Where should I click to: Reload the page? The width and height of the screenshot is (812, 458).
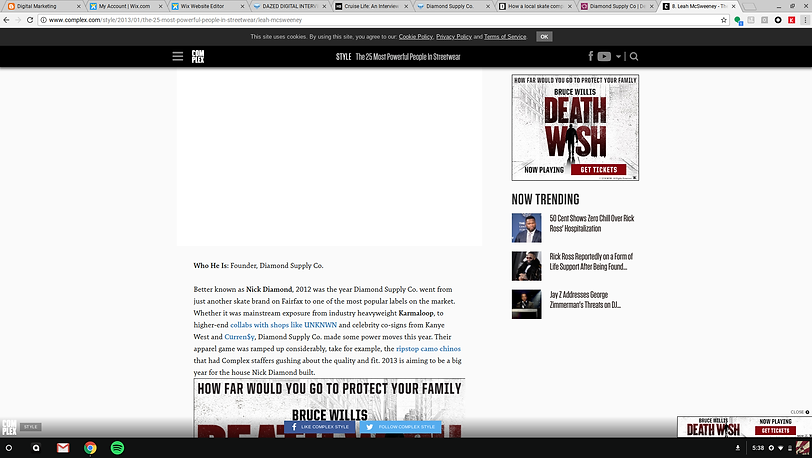pyautogui.click(x=30, y=20)
